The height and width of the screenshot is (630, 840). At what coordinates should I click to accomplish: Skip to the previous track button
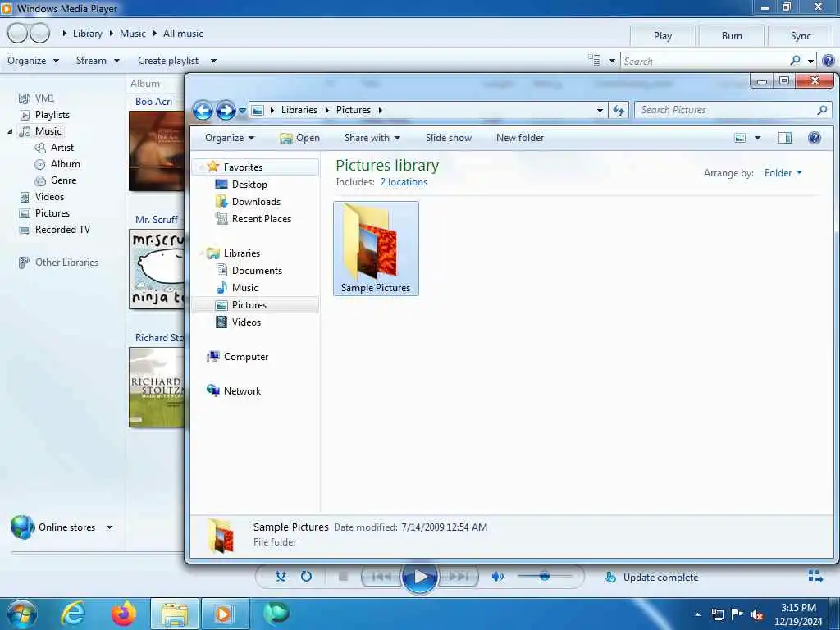point(381,577)
